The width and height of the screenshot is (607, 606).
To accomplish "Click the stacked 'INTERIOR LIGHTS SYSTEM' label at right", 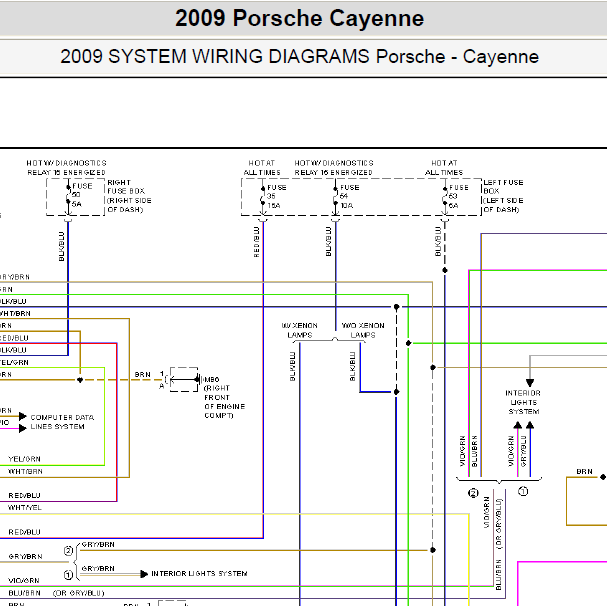I will click(523, 402).
